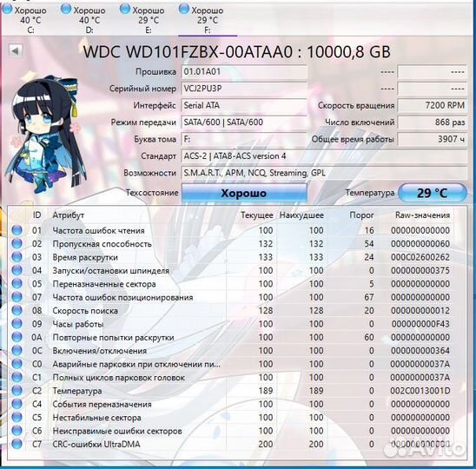Click status icon for attribute C2

coord(17,391)
